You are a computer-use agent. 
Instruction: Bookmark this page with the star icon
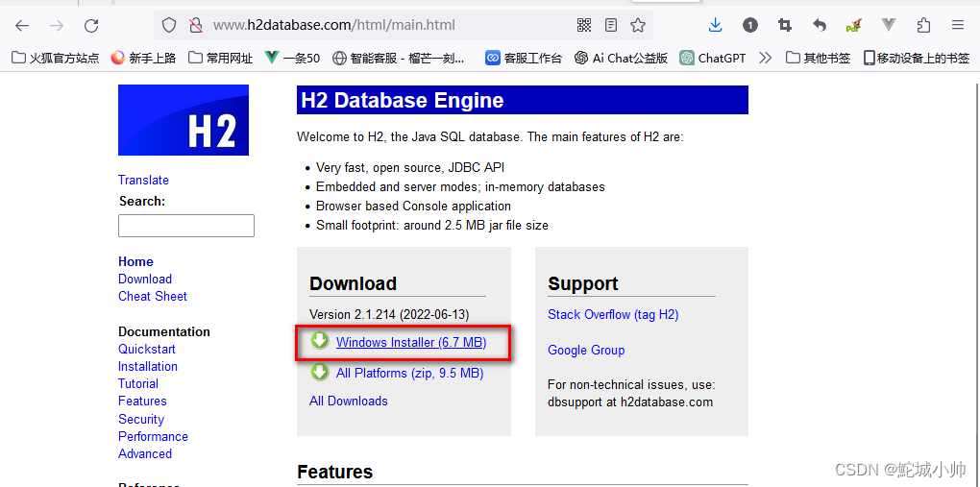[x=638, y=25]
